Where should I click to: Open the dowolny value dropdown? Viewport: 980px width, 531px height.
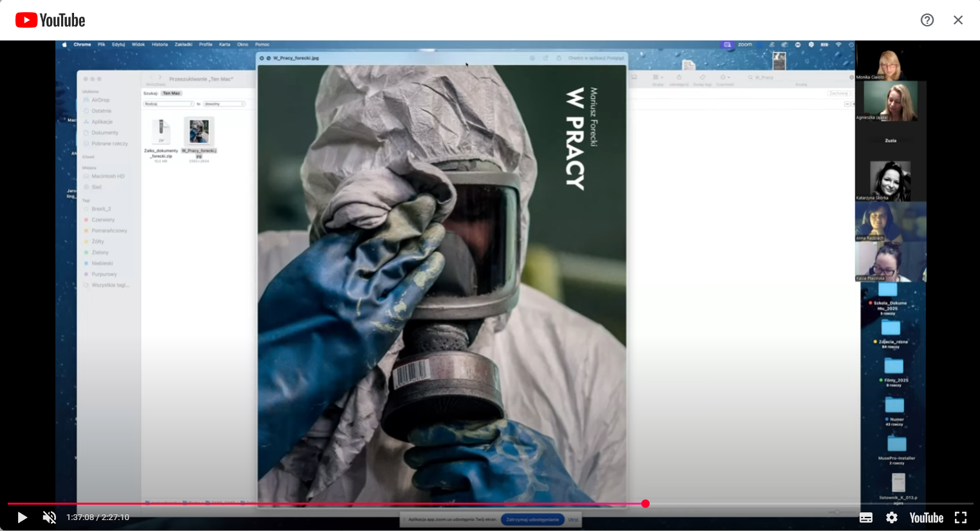click(x=223, y=104)
